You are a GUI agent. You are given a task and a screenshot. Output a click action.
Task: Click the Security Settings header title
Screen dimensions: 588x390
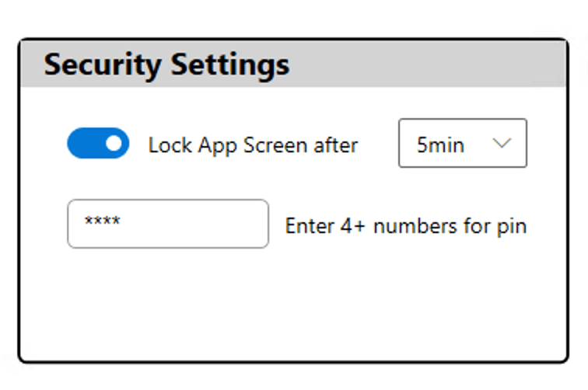[167, 64]
